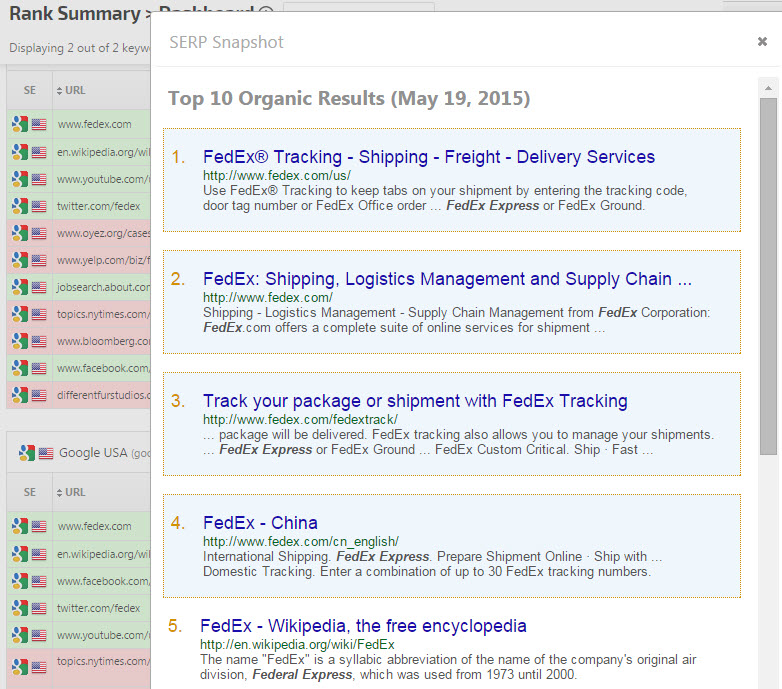The height and width of the screenshot is (689, 782).
Task: Sort the Google USA table by URL column
Action: tap(71, 492)
